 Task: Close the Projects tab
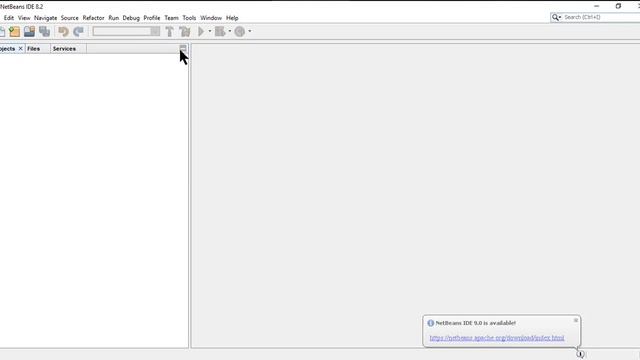click(x=20, y=49)
